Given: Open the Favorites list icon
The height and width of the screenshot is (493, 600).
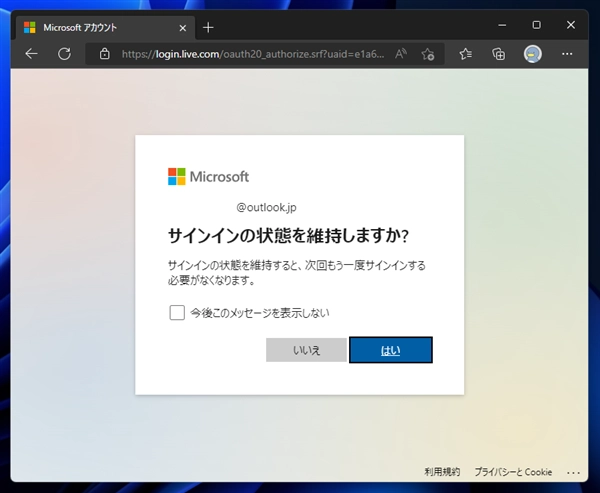Looking at the screenshot, I should pos(465,54).
